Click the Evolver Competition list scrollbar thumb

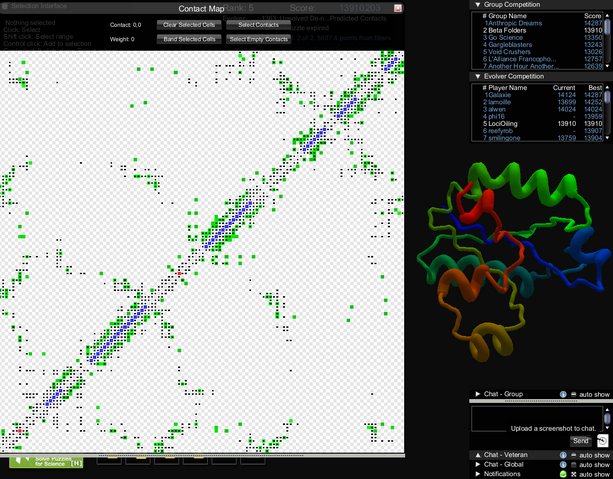coord(607,96)
